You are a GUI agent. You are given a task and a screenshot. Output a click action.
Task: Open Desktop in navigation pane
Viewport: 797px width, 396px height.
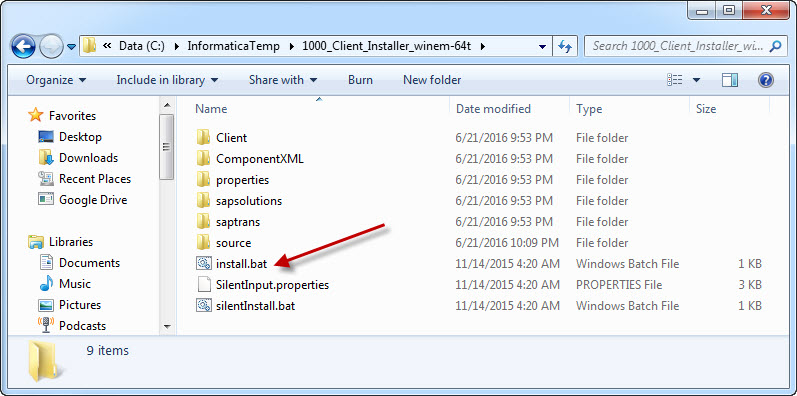(x=80, y=137)
